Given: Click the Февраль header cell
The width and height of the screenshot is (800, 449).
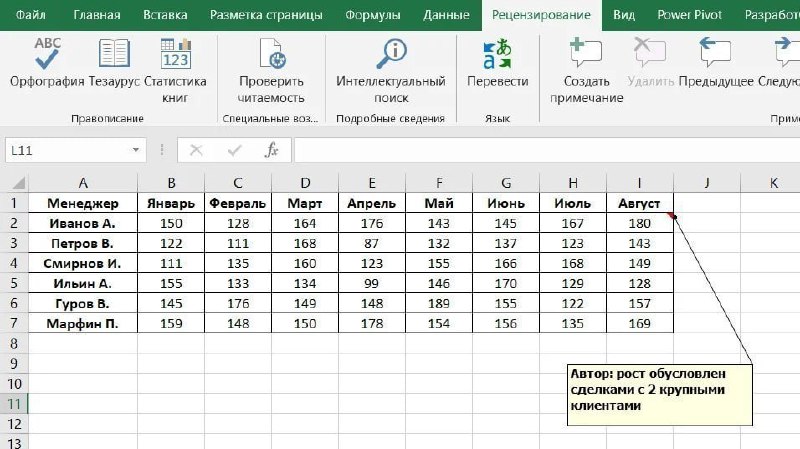Looking at the screenshot, I should click(x=238, y=203).
